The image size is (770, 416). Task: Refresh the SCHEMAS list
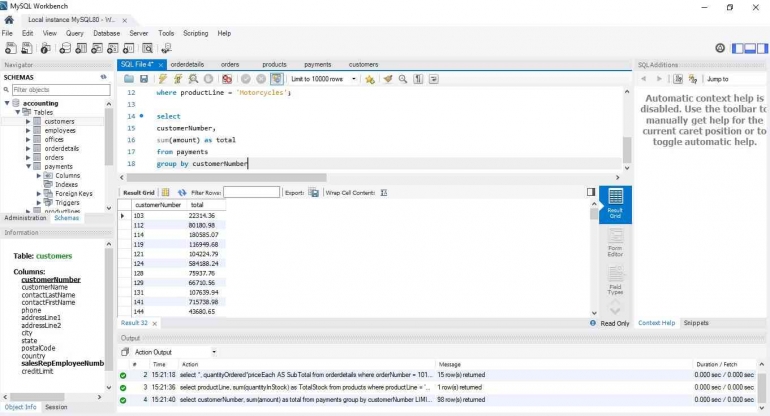(x=104, y=77)
